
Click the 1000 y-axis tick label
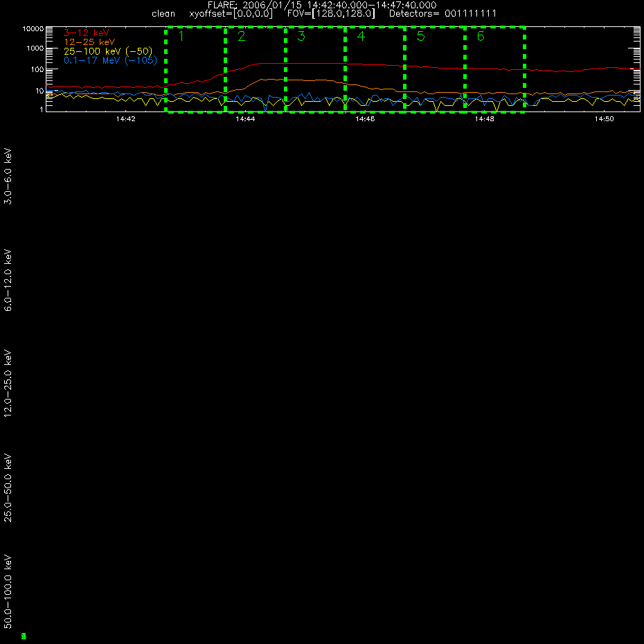tap(35, 48)
